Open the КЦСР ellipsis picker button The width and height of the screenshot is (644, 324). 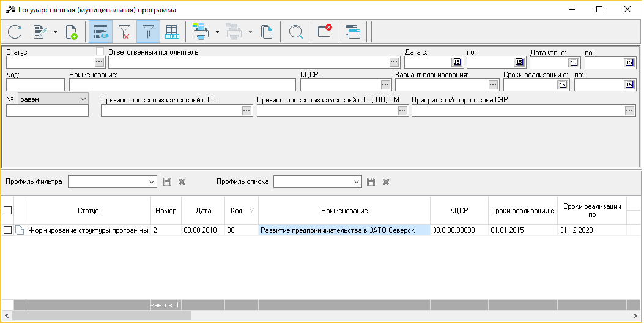click(x=385, y=85)
